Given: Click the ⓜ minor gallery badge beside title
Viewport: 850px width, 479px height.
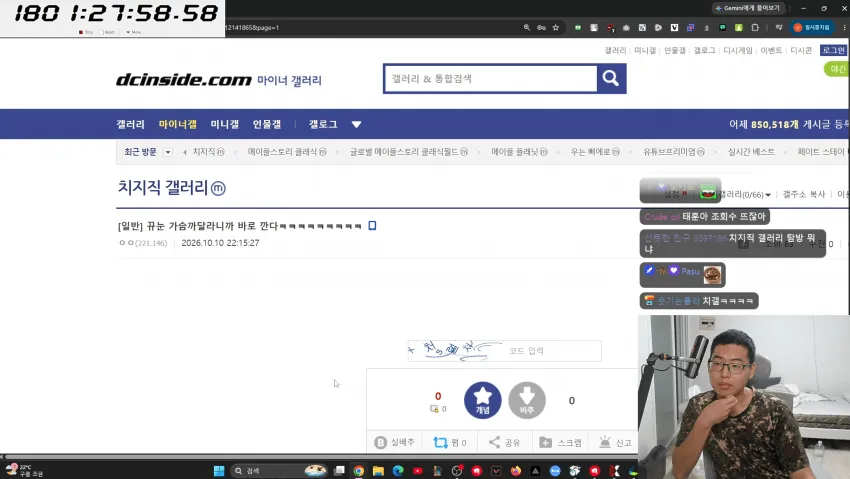Looking at the screenshot, I should click(218, 189).
